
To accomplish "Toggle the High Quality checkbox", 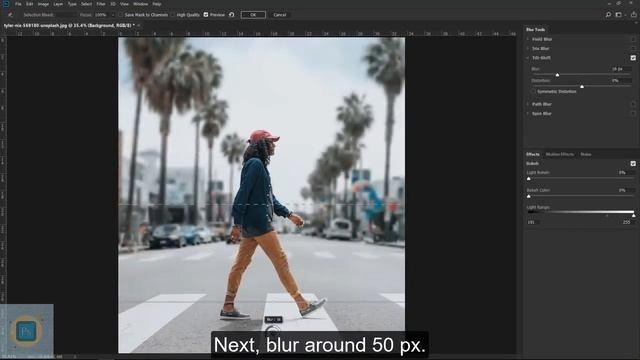I will coord(173,15).
